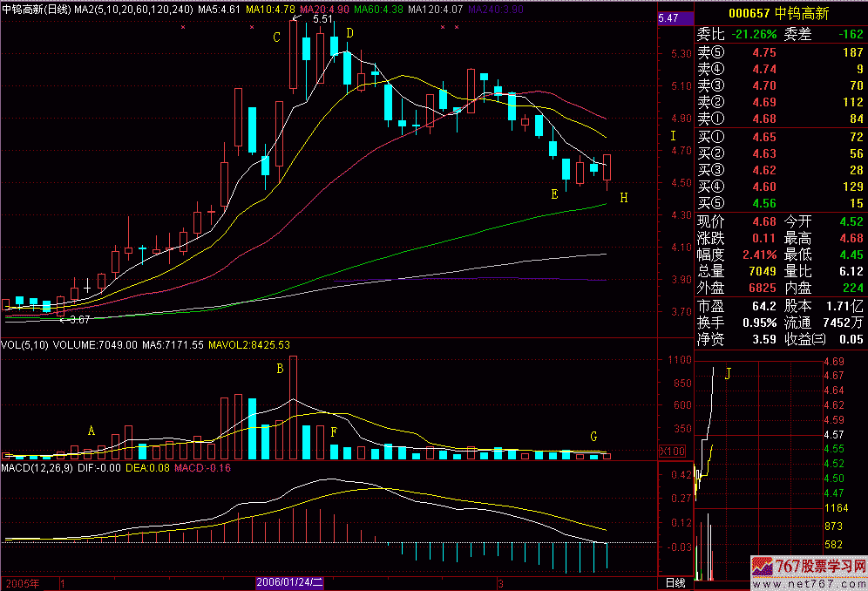Click the 5.51 high price annotation
This screenshot has width=868, height=591.
[322, 19]
